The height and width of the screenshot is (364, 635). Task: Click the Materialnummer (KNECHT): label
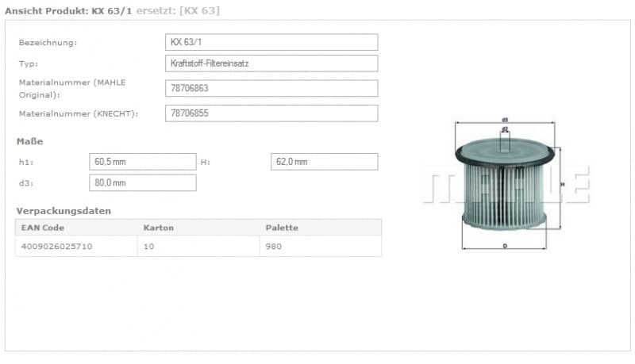(x=79, y=113)
